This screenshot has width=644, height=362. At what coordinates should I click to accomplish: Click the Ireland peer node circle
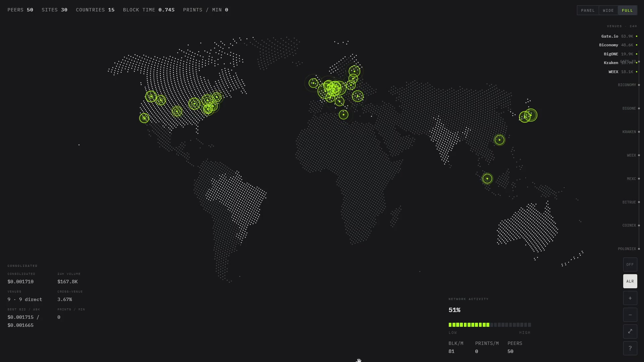tap(313, 83)
